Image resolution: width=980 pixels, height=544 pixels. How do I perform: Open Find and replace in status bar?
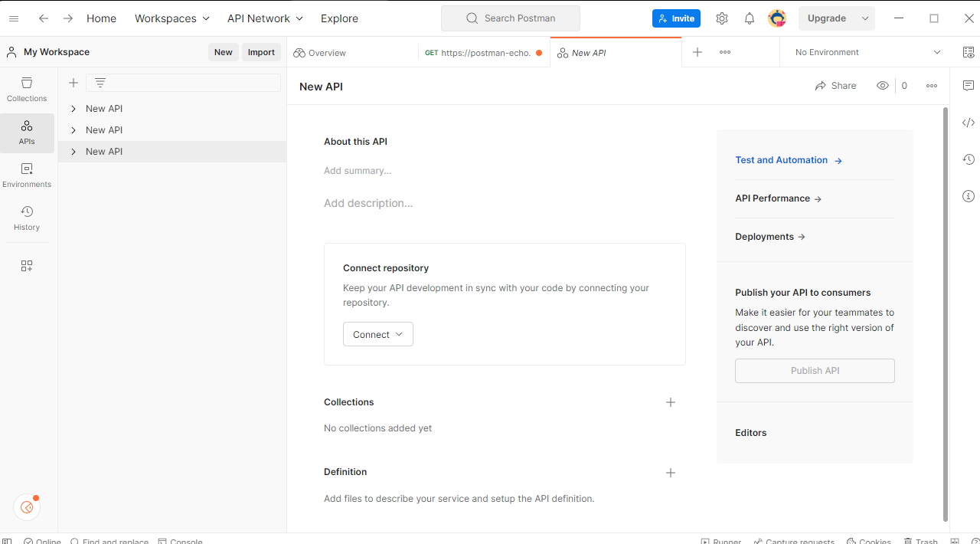[x=109, y=542]
